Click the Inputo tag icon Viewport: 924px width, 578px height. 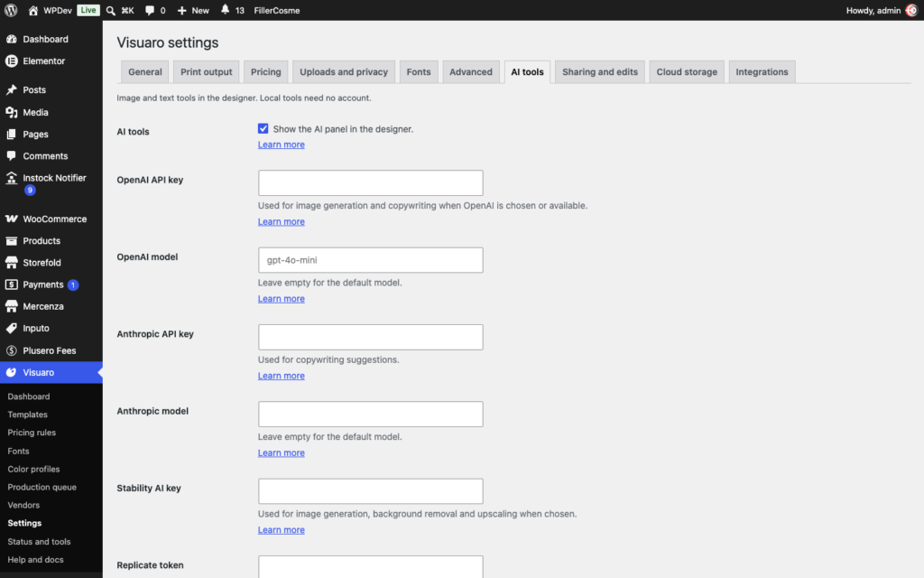(x=11, y=328)
